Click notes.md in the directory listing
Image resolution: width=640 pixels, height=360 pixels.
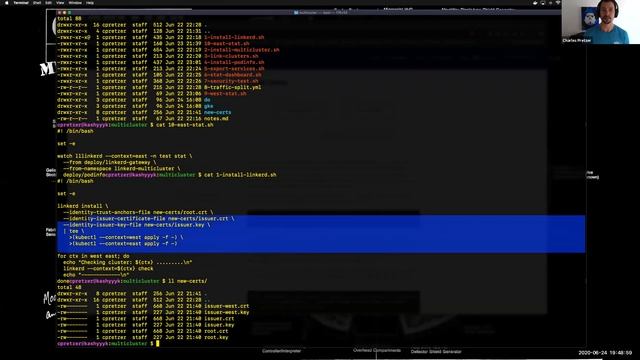coord(216,119)
